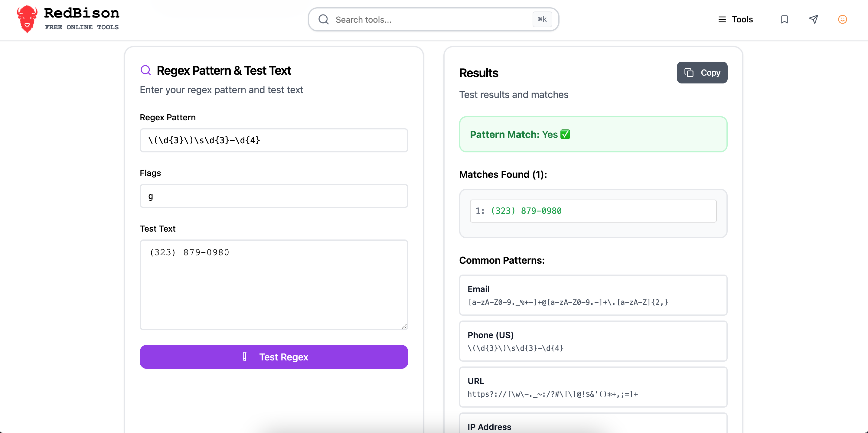Click the paper plane share icon
This screenshot has width=868, height=433.
814,20
